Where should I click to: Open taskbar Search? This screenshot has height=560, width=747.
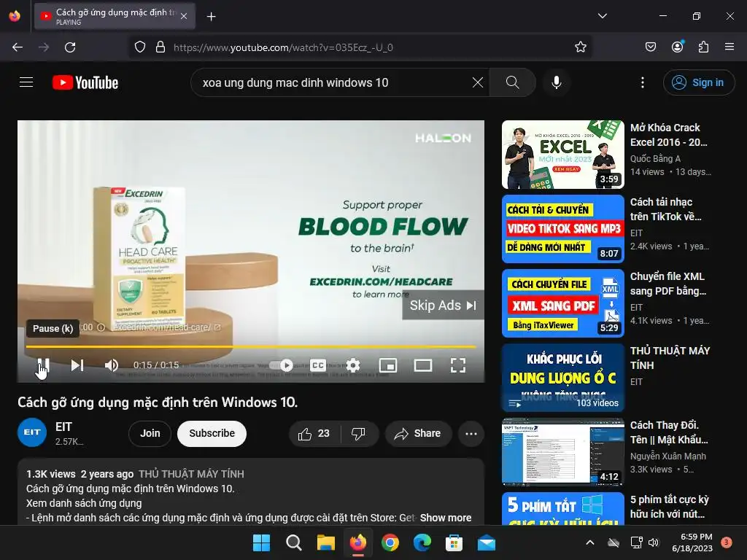pyautogui.click(x=293, y=542)
